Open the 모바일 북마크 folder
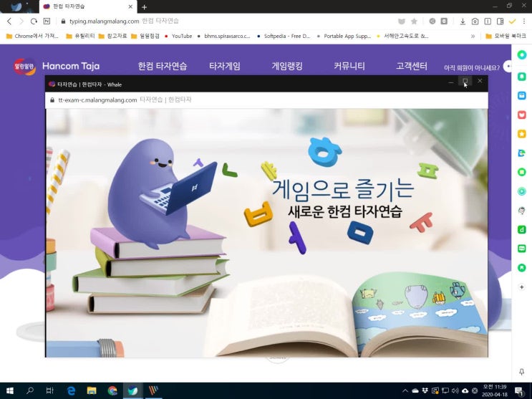Image resolution: width=532 pixels, height=399 pixels. [506, 36]
